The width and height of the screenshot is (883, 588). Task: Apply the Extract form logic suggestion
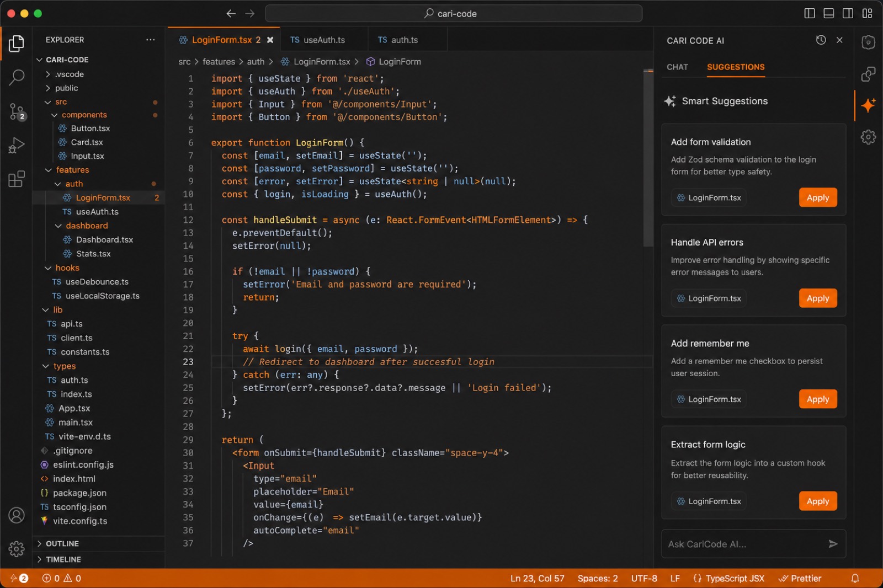(x=818, y=501)
